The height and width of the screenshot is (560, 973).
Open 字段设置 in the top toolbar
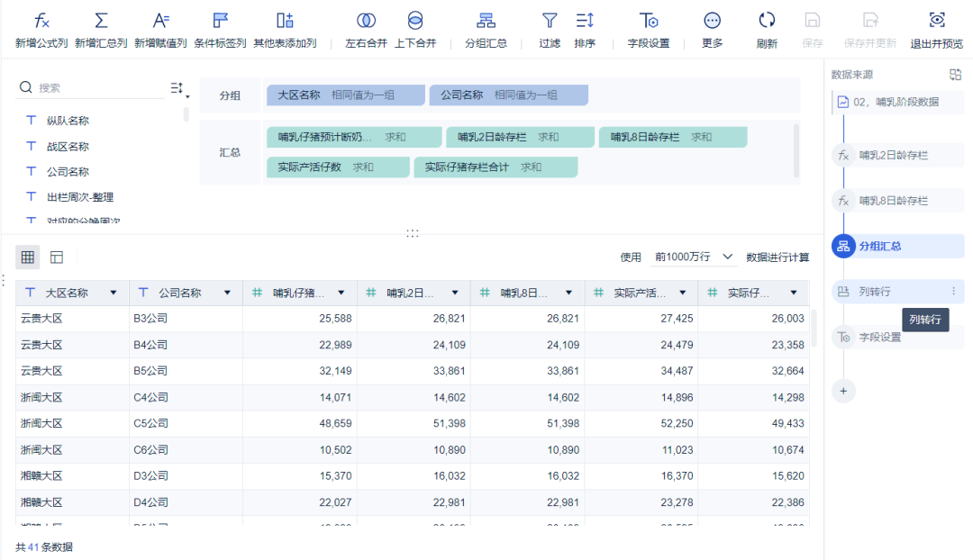pos(649,31)
